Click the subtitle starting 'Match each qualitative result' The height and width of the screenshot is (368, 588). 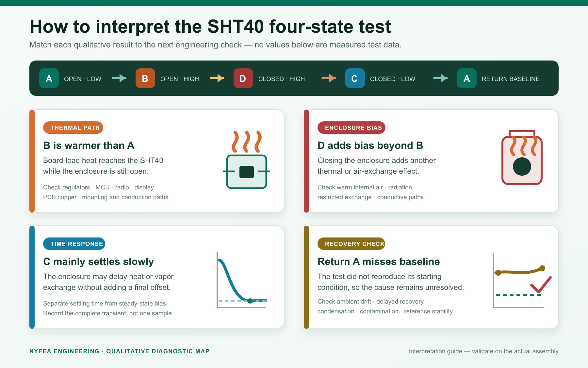(215, 45)
